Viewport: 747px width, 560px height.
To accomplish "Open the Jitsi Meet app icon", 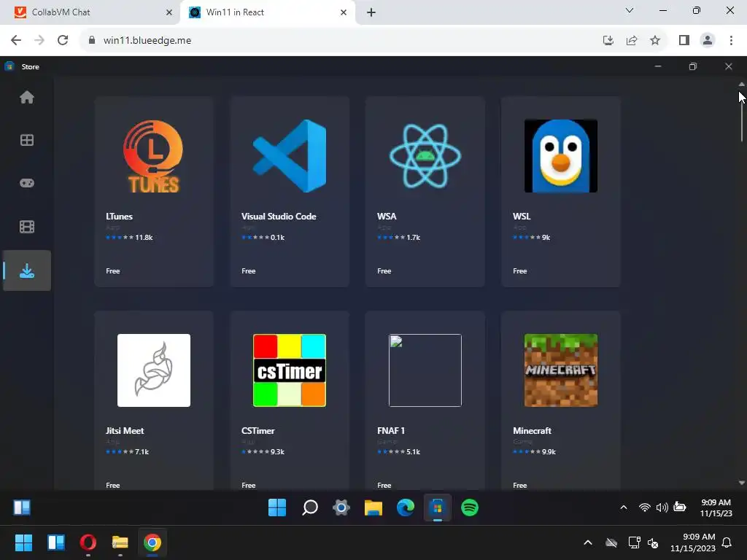I will [153, 370].
